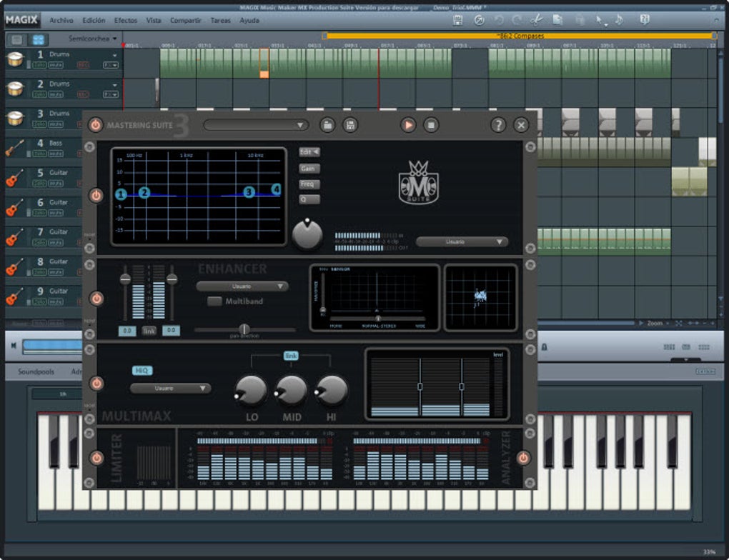Switch to the multi-track grid view icon
Viewport: 729px width, 560px height.
click(x=38, y=39)
